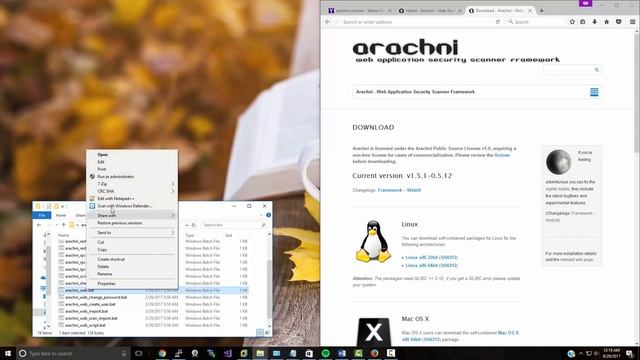The height and width of the screenshot is (360, 640).
Task: Open the browser Downloads arrow
Action: [595, 22]
